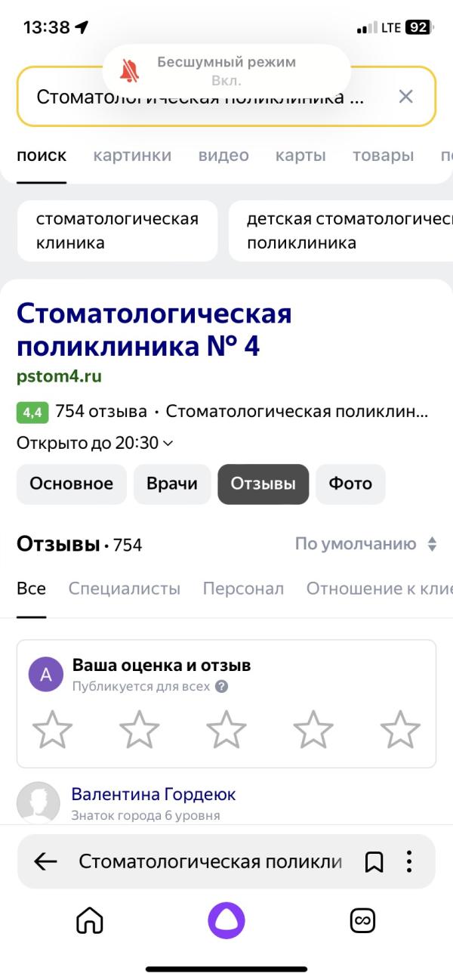This screenshot has width=453, height=980.
Task: Select 'стоматологическая клиника' suggestion chip
Action: point(117,230)
